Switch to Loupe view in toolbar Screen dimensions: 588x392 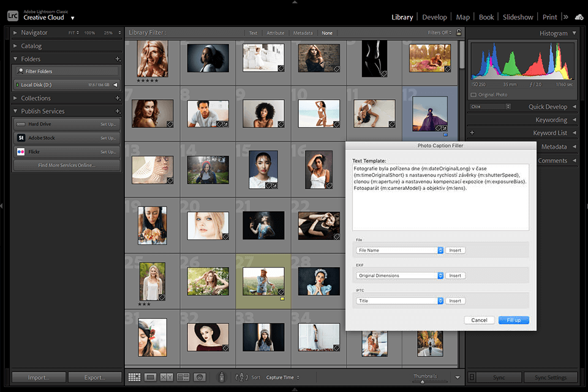(x=151, y=377)
